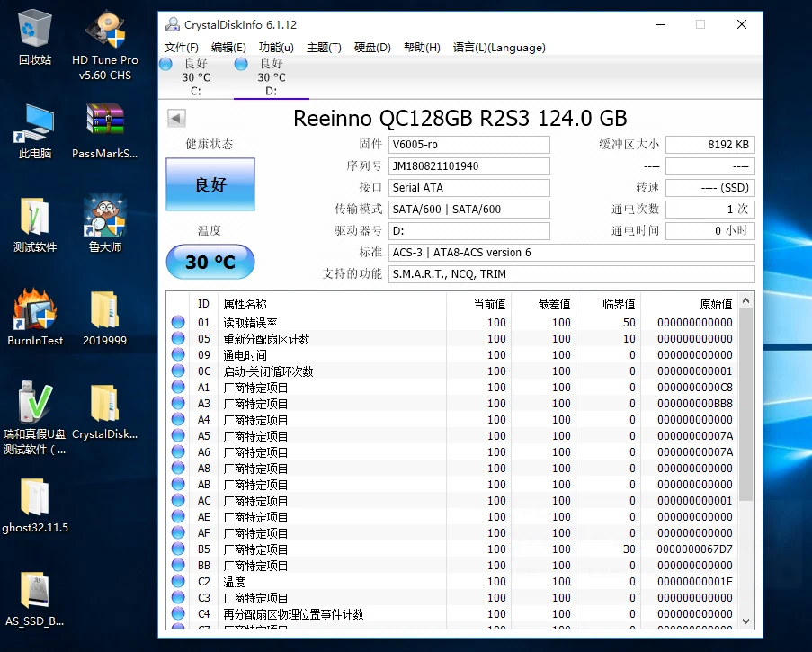812x652 pixels.
Task: Open the 编辑(E) menu
Action: (x=228, y=48)
